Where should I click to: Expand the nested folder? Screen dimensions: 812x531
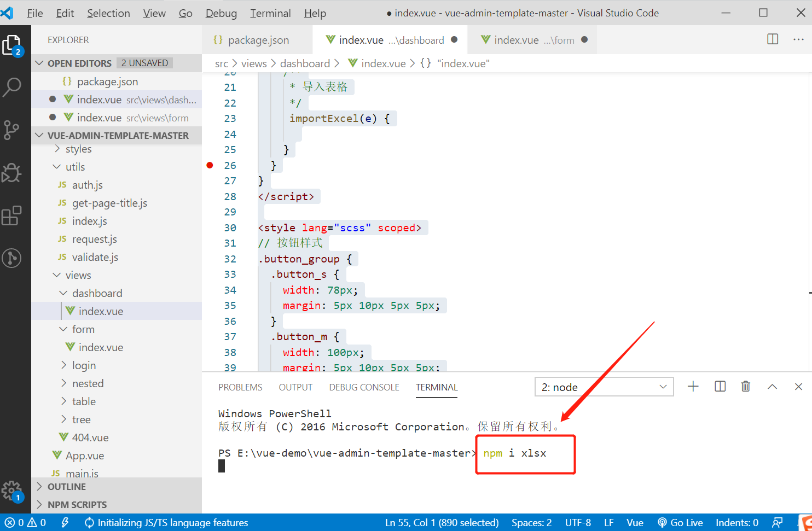[x=117, y=383]
